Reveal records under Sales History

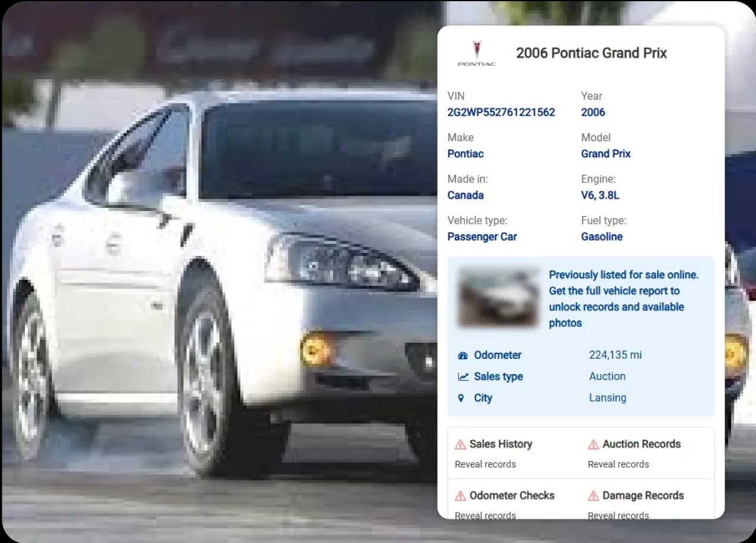click(485, 464)
